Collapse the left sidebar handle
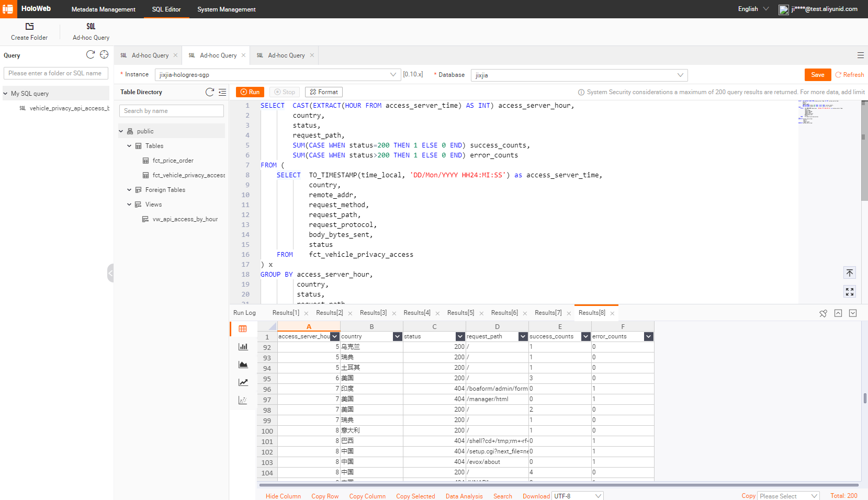The image size is (868, 500). [110, 273]
